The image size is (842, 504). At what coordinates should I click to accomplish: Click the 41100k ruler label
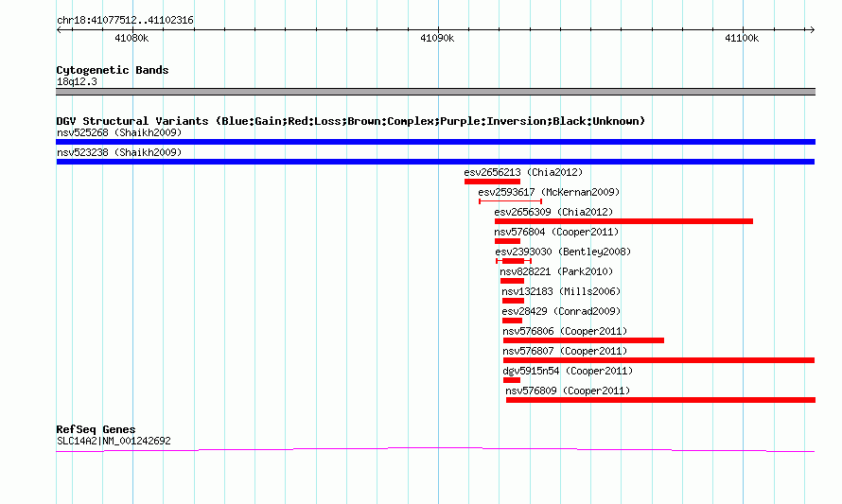[742, 38]
